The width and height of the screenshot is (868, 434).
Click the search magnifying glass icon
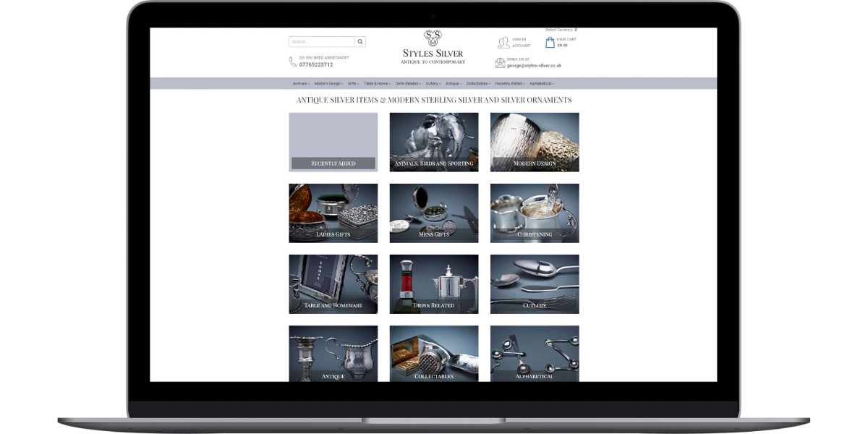tap(360, 42)
